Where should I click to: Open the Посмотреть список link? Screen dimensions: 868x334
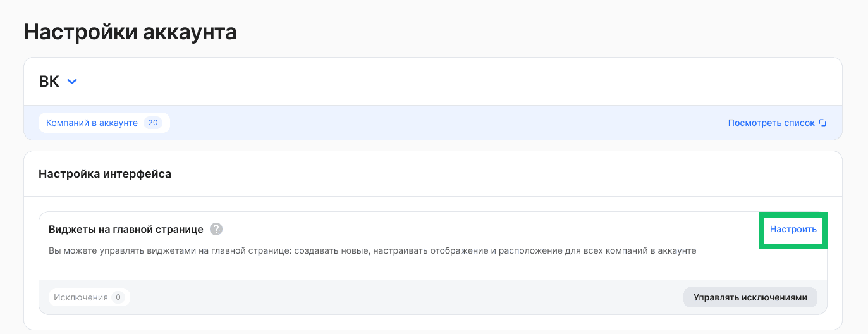pyautogui.click(x=777, y=123)
